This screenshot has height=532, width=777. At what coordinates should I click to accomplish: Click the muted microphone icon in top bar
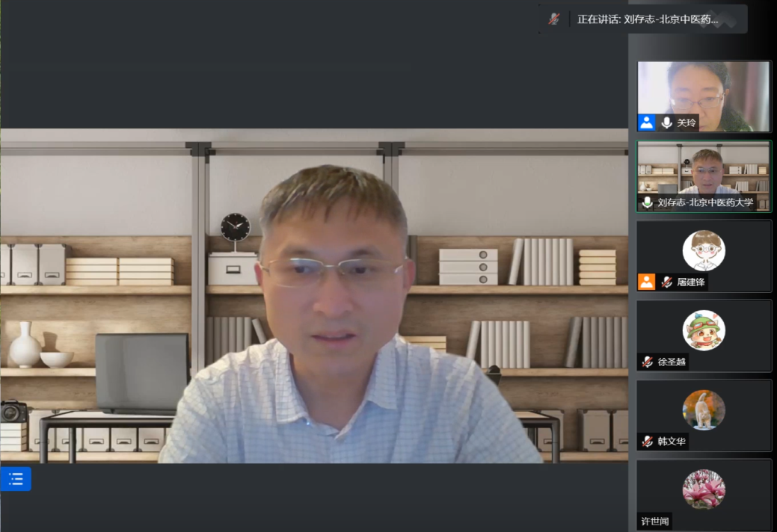click(554, 19)
